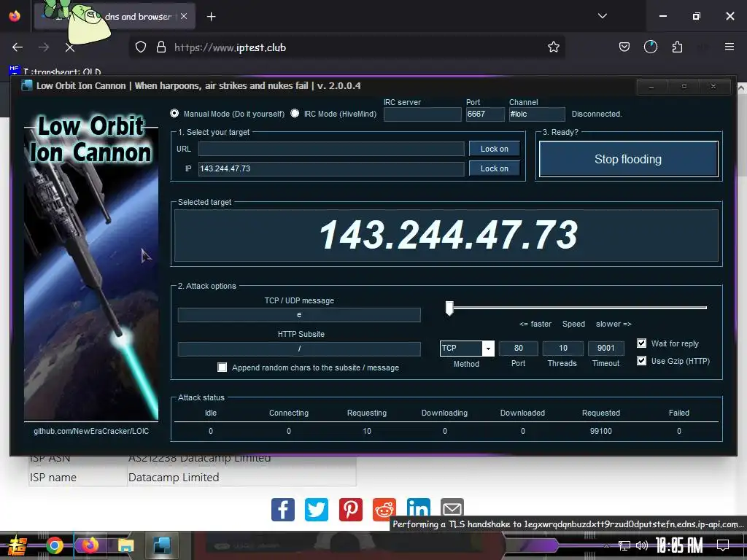Click the Low Orbit Ion Cannon artwork image

pyautogui.click(x=91, y=265)
